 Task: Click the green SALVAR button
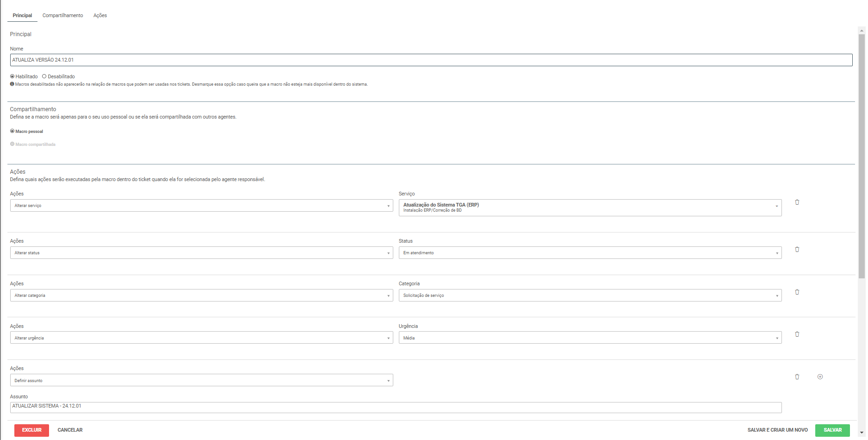click(x=832, y=430)
